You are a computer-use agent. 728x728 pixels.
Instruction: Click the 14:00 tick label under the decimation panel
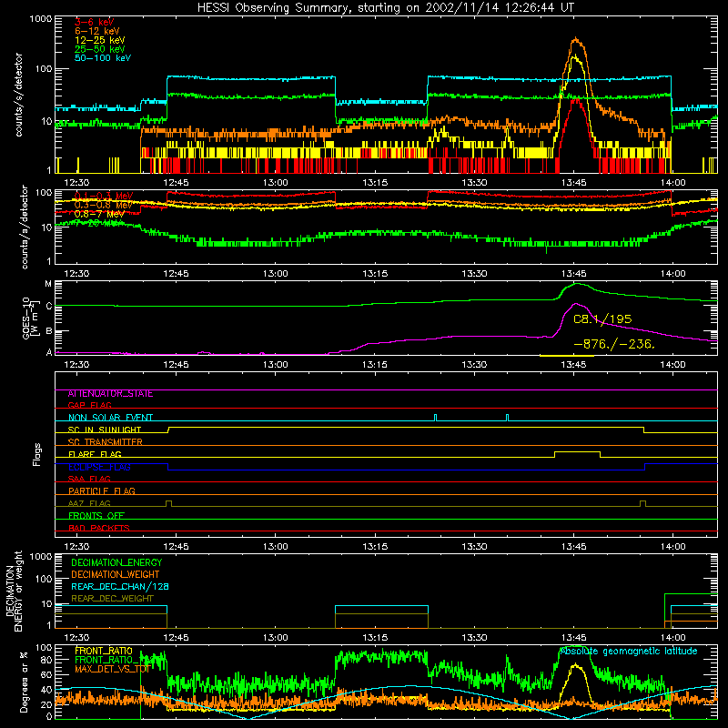tap(673, 638)
